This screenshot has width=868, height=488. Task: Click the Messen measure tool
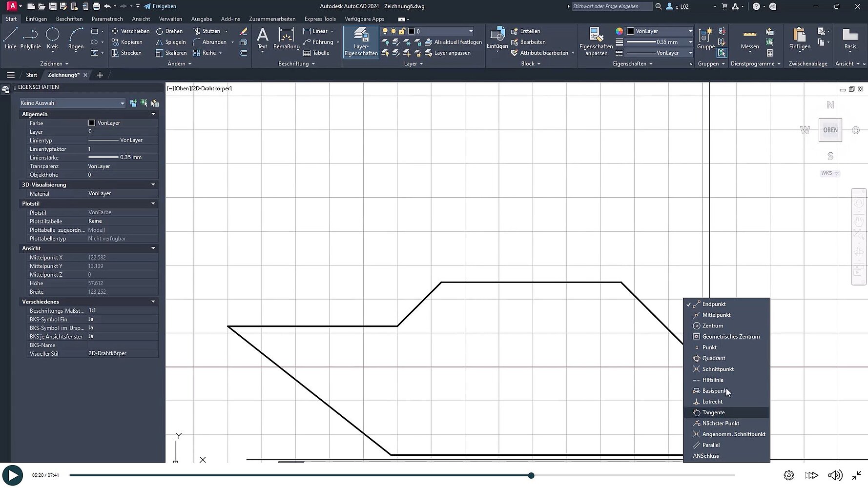coord(749,38)
